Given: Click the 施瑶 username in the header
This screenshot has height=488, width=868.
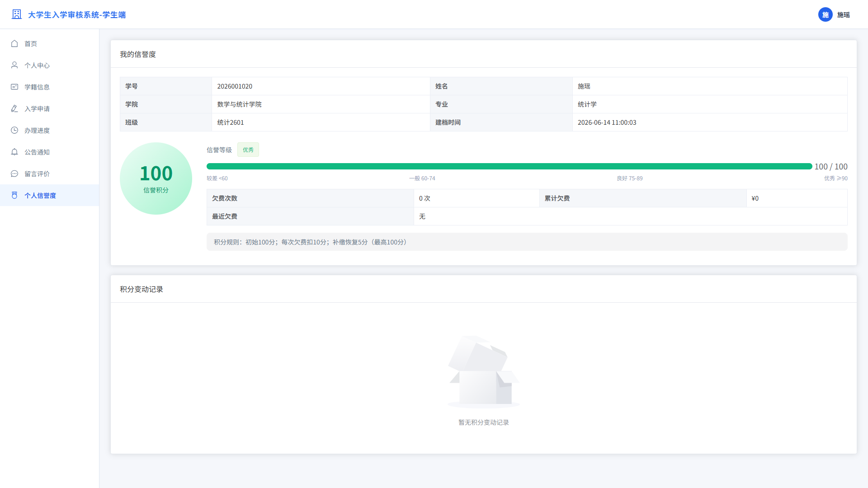Looking at the screenshot, I should click(844, 15).
